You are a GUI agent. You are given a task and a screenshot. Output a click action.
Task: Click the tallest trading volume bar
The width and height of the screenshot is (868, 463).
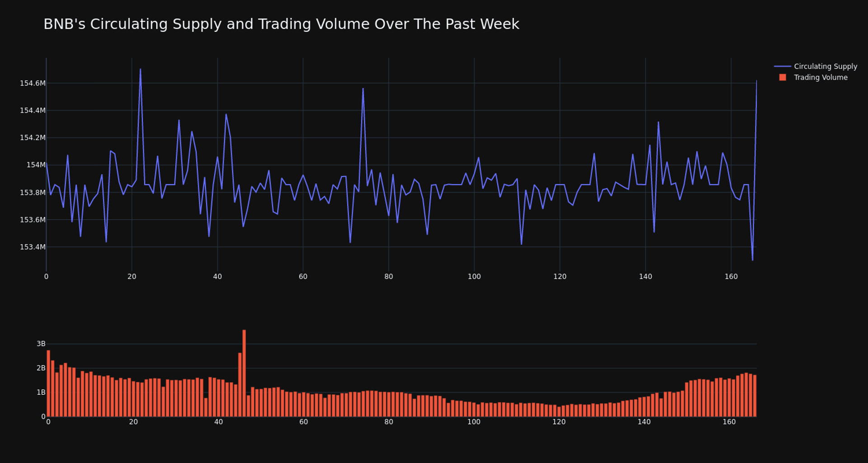244,373
